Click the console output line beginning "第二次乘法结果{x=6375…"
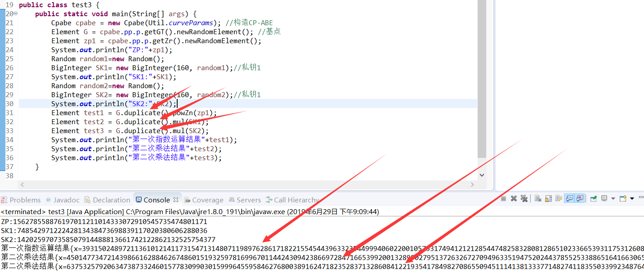Viewport: 644px width, 278px height. 322,266
